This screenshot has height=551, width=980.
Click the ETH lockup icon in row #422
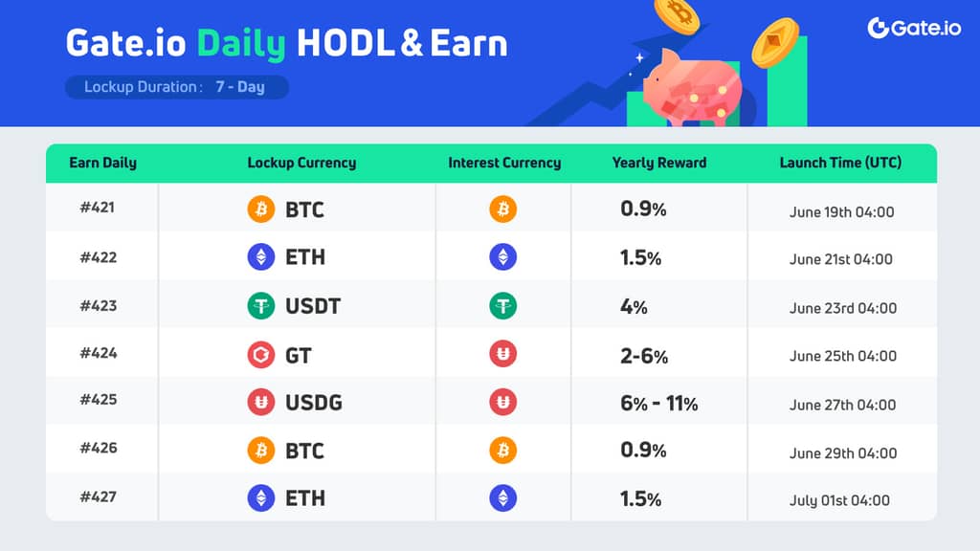261,256
